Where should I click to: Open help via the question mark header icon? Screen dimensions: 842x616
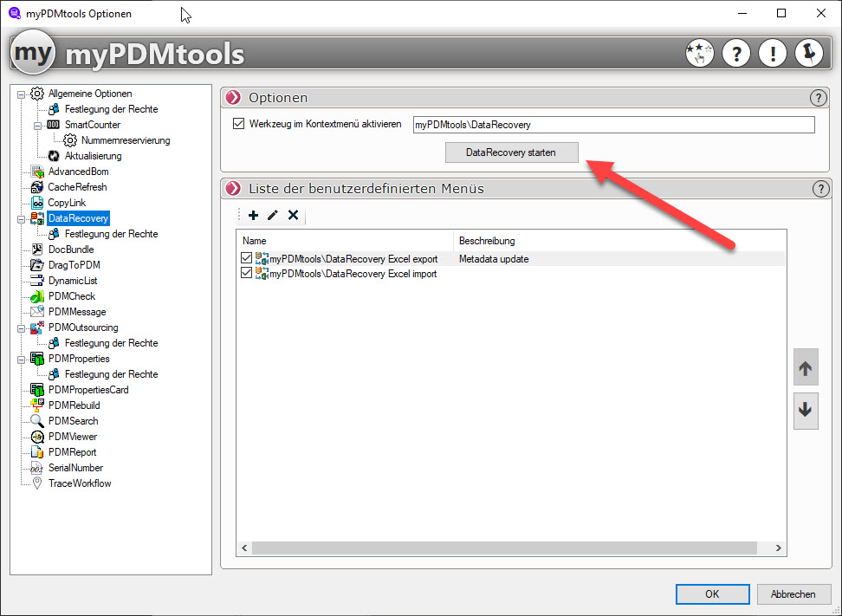point(736,53)
